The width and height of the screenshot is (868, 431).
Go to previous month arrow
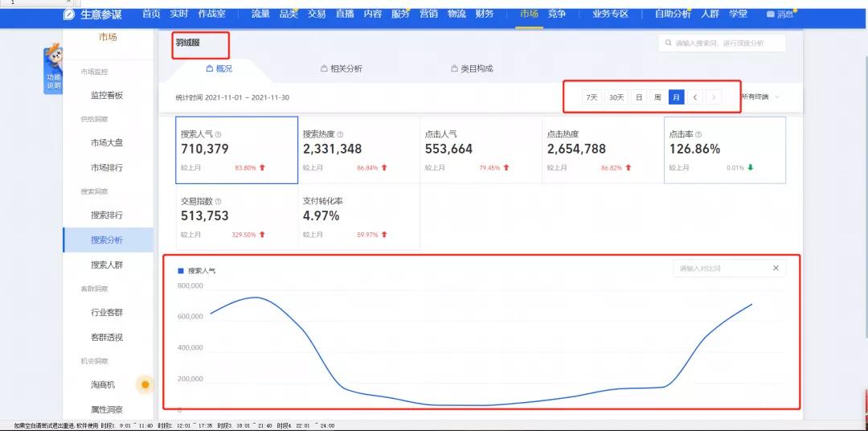click(x=694, y=97)
